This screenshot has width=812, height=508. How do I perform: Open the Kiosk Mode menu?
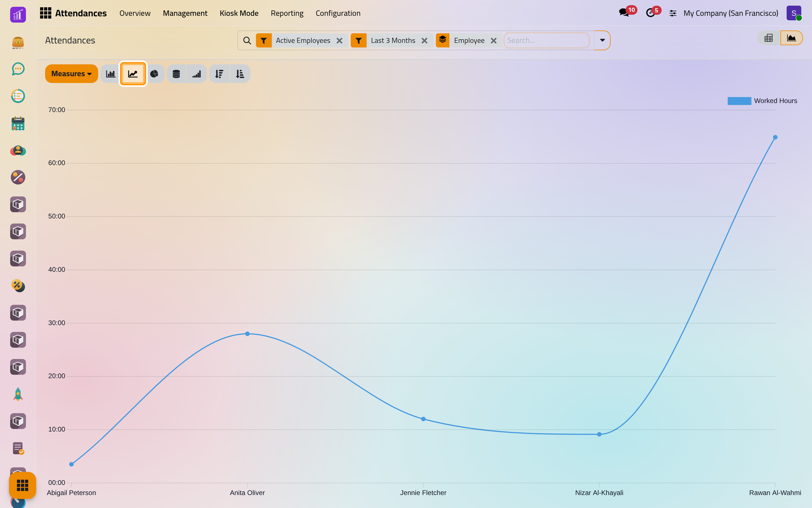(x=239, y=13)
